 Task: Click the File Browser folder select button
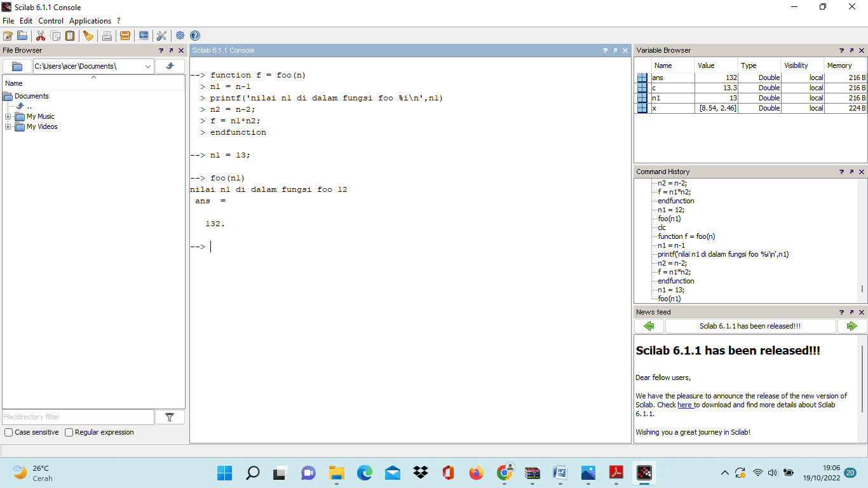pos(17,66)
